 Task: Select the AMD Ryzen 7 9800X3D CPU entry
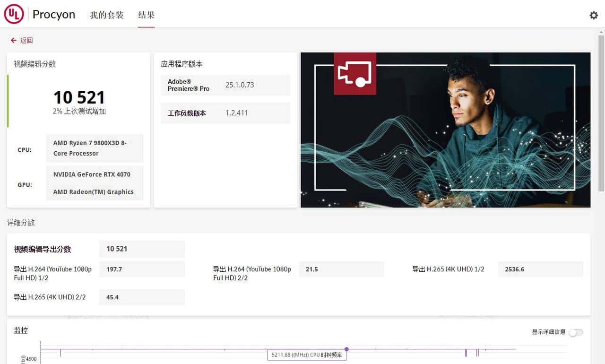tap(95, 148)
